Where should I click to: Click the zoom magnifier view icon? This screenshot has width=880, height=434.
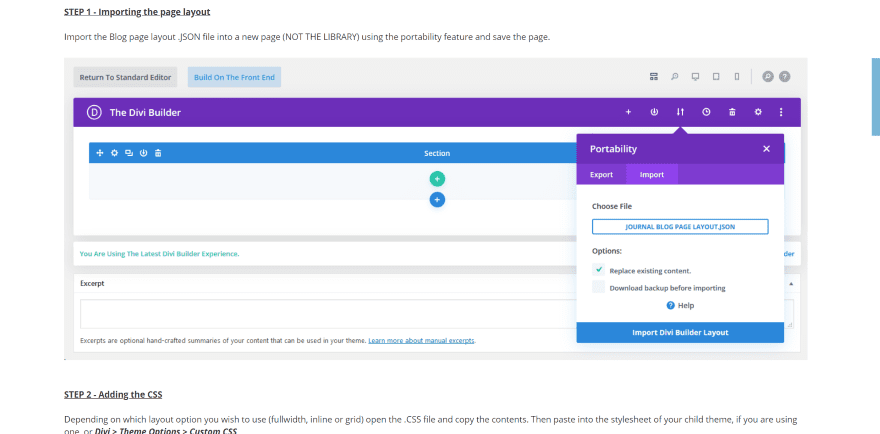675,76
